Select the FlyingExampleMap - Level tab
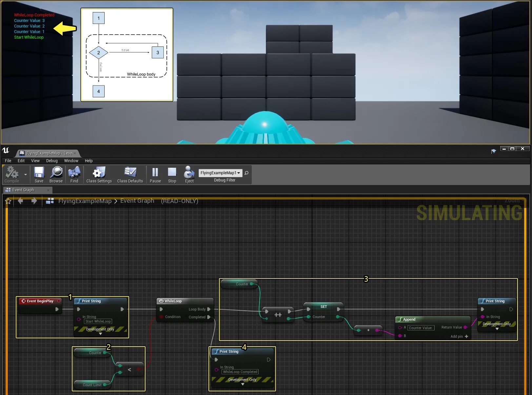Screen dimensions: 532x395 click(47, 153)
